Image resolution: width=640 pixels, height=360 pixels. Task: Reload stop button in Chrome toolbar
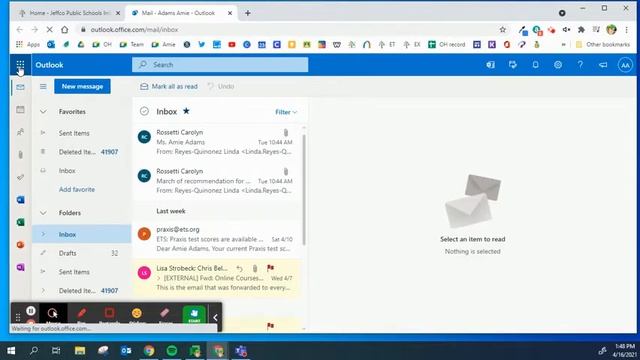click(x=49, y=29)
